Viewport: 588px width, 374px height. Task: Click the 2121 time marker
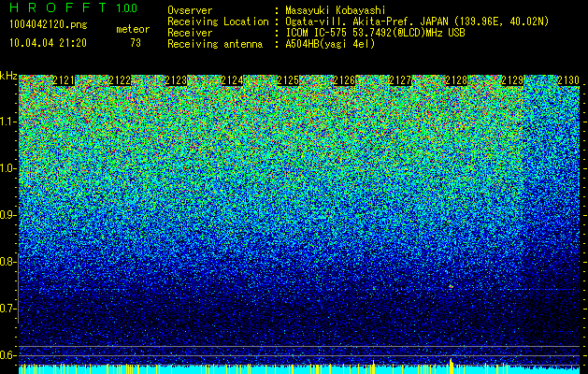pos(64,80)
